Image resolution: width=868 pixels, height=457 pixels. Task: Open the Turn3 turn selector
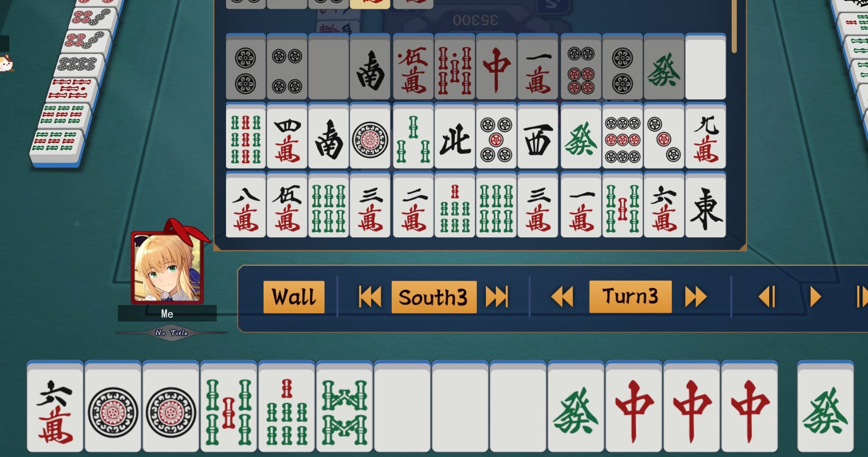coord(630,297)
